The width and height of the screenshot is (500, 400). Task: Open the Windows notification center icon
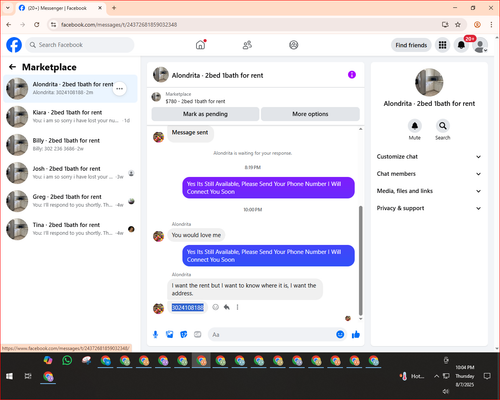(487, 376)
